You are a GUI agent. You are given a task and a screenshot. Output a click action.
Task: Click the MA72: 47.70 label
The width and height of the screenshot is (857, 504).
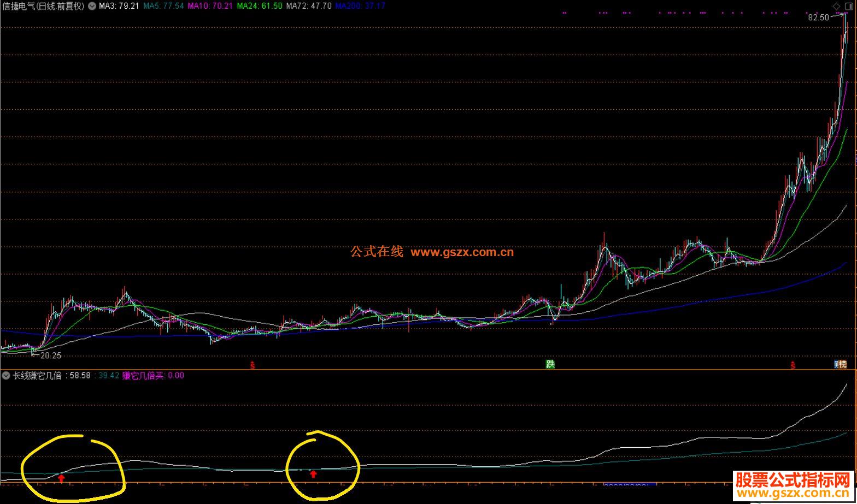pos(309,6)
